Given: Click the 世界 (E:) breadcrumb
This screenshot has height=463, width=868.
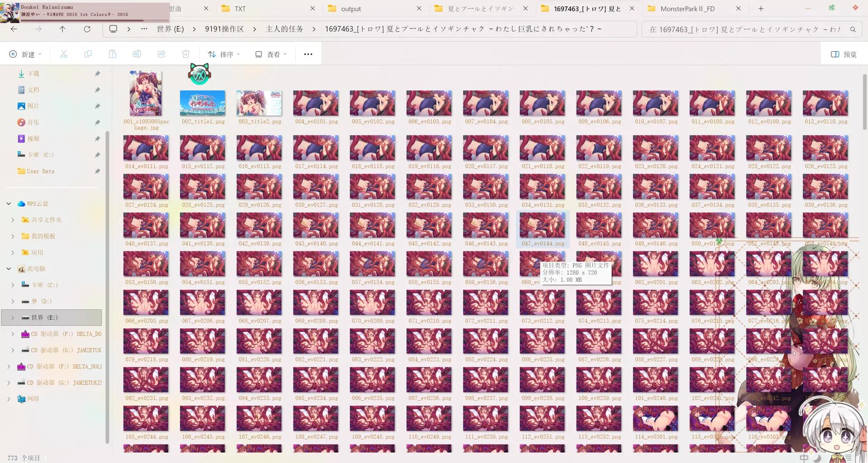Looking at the screenshot, I should [170, 29].
